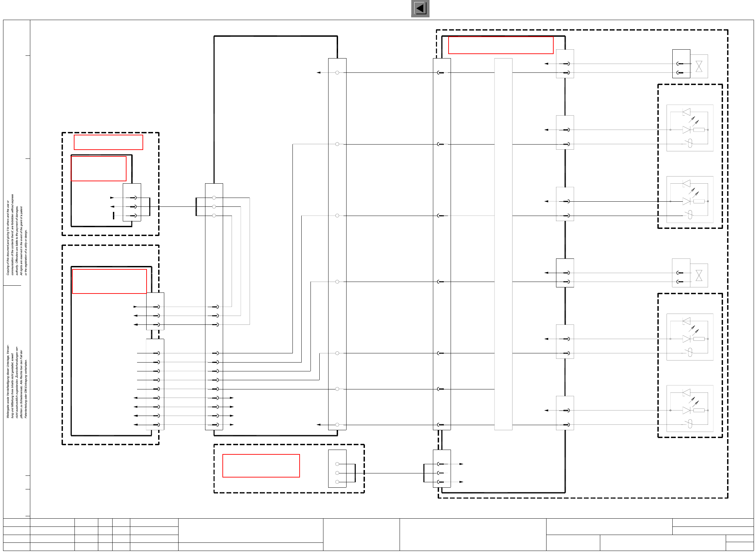Click the small red title box above upper-left module
This screenshot has height=553, width=756.
pos(108,142)
